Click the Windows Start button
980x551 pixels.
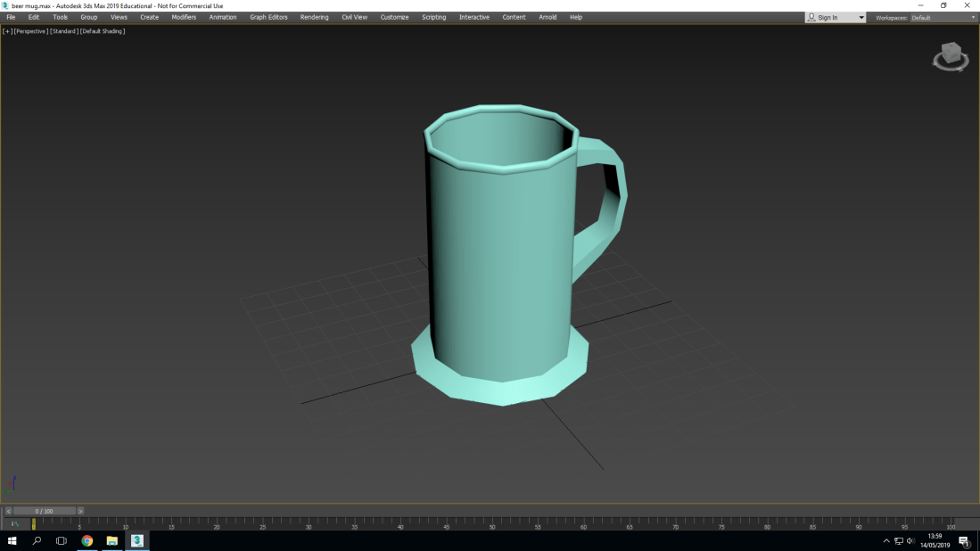[x=12, y=541]
